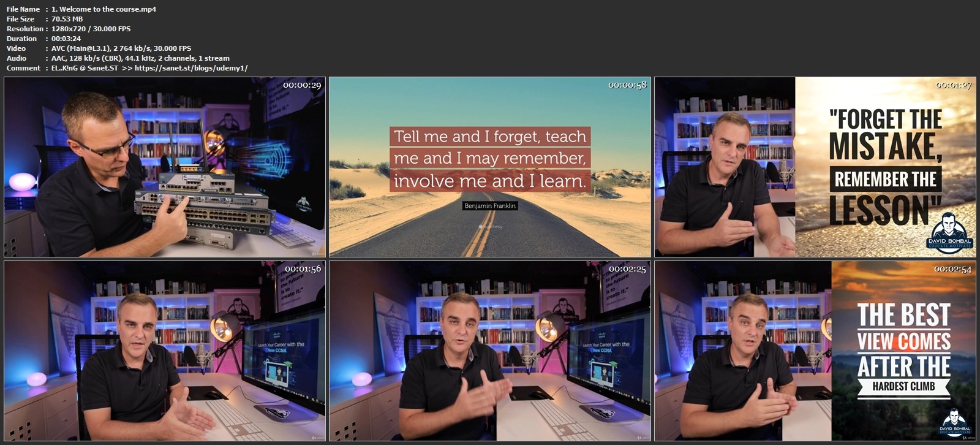980x445 pixels.
Task: Click the 00:01:27 timestamp label
Action: point(952,85)
